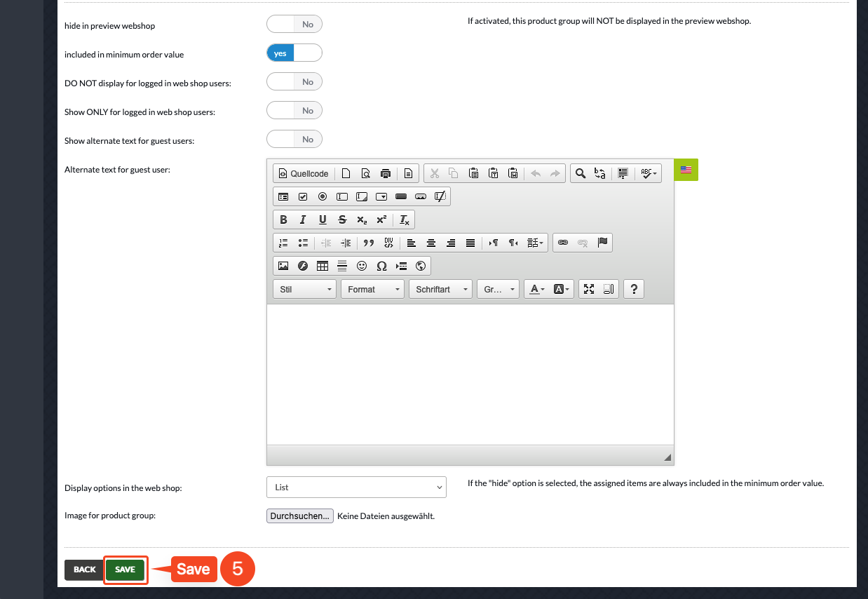Toggle the show blocks icon
The image size is (868, 599).
point(609,289)
